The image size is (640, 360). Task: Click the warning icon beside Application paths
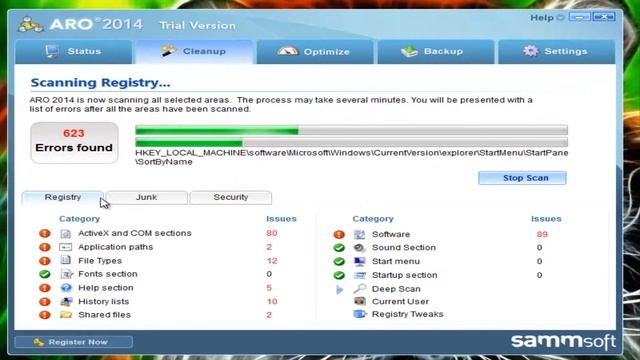pos(44,247)
